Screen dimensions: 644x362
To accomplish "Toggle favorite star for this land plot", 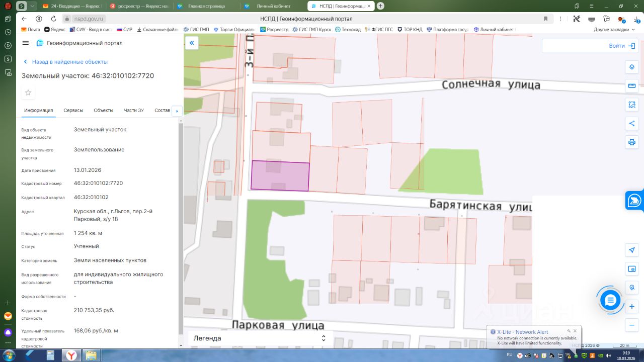I will click(x=28, y=93).
